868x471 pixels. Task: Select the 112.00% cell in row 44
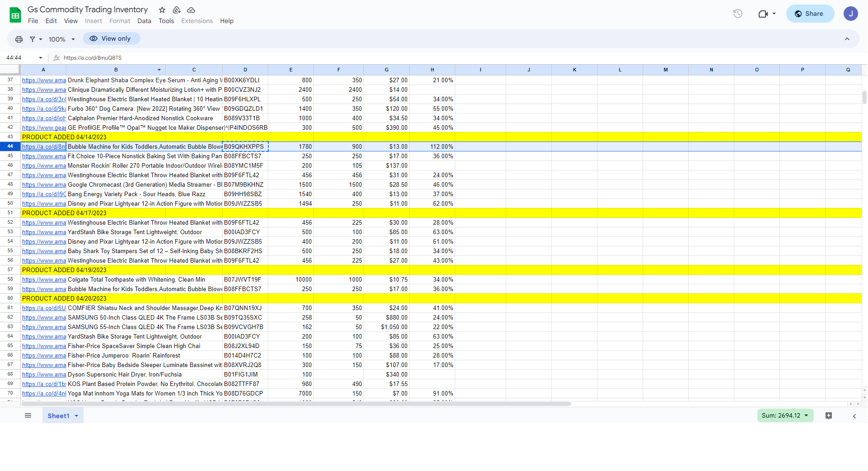[x=432, y=146]
